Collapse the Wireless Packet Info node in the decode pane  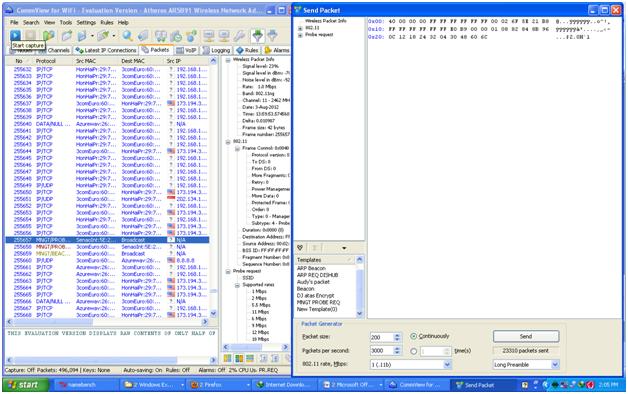(x=228, y=60)
